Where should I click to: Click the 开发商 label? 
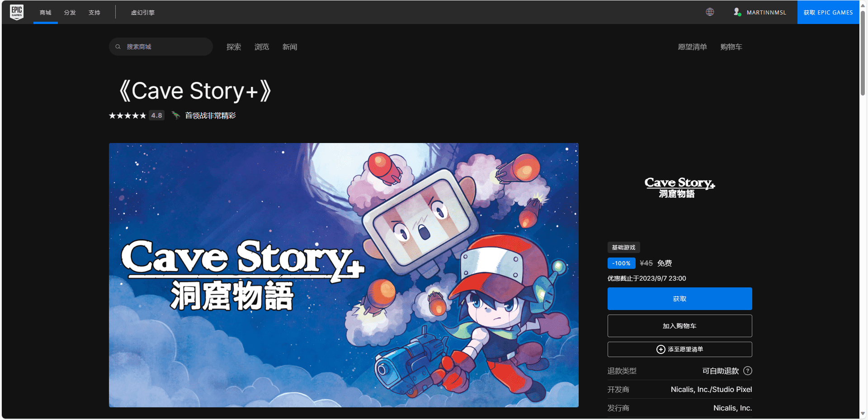(x=618, y=389)
